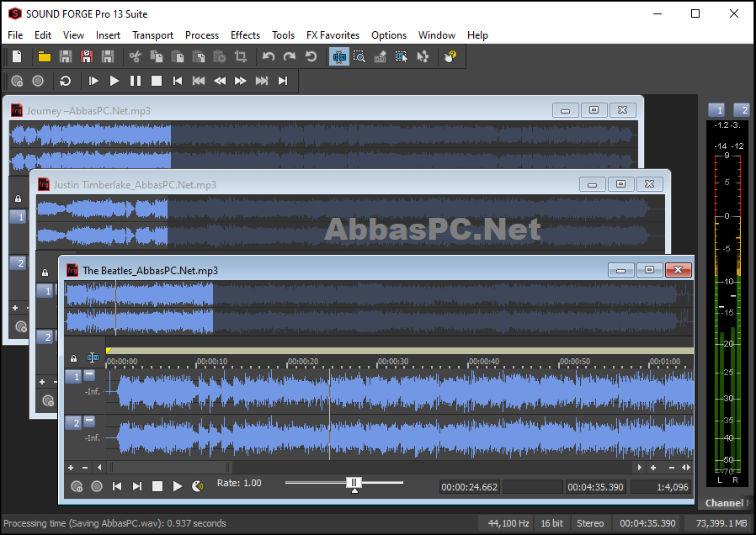Toggle channel 2 in the Journey window
The height and width of the screenshot is (535, 756).
[x=19, y=263]
